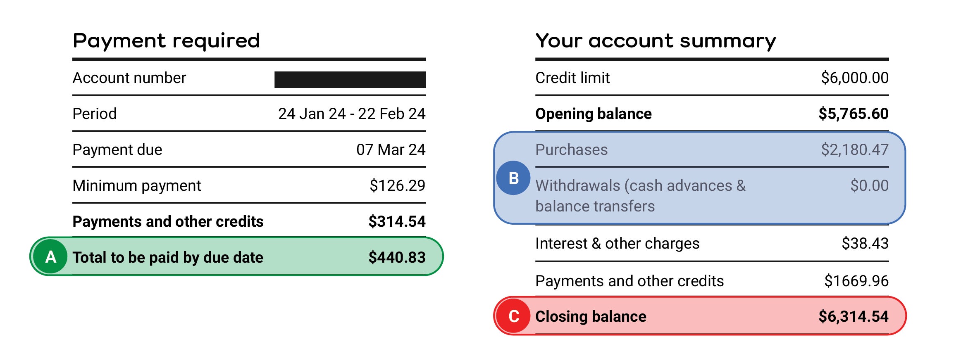Click the $440.83 total amount
This screenshot has width=980, height=356.
[x=397, y=257]
